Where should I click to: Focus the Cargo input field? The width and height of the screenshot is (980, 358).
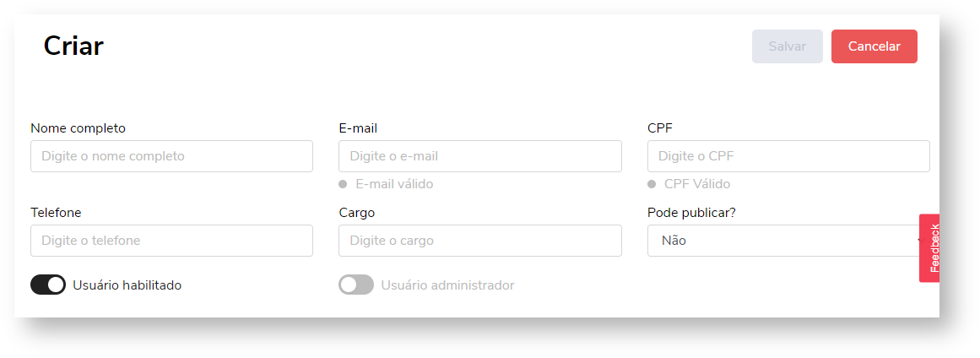pyautogui.click(x=479, y=241)
